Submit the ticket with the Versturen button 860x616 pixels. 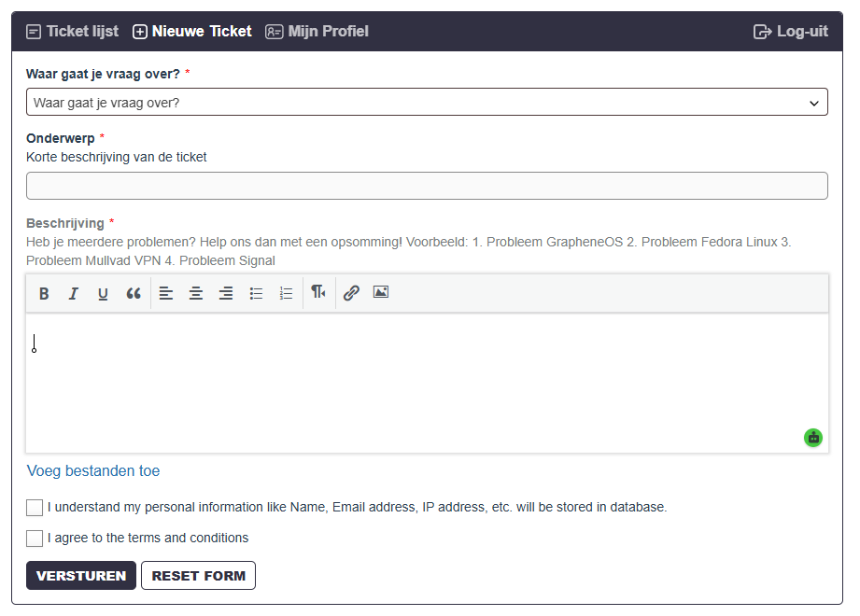tap(81, 576)
